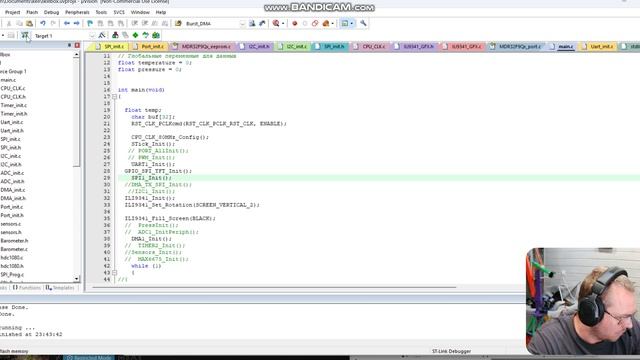Image resolution: width=640 pixels, height=360 pixels.
Task: Click project tree scroll-down arrow
Action: tap(76, 279)
